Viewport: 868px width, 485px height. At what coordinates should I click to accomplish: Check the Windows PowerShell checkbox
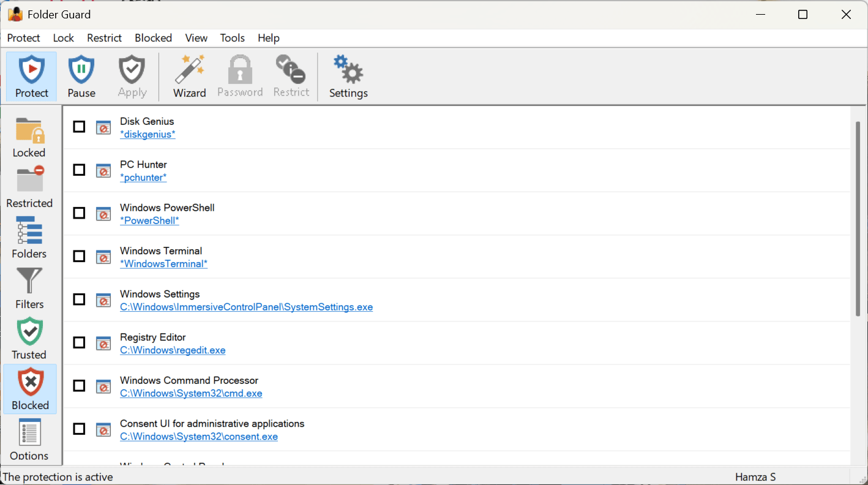(79, 213)
